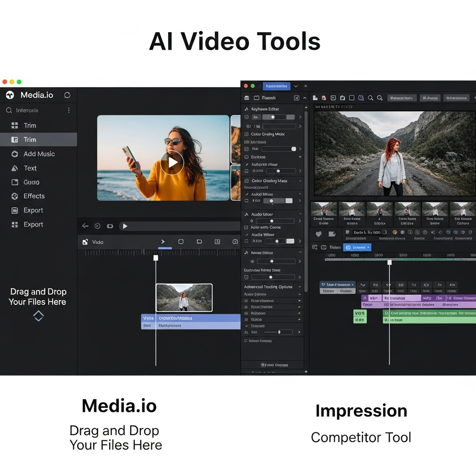The height and width of the screenshot is (476, 476).
Task: Select the Cong boure 6000 thumbnail
Action: [324, 214]
